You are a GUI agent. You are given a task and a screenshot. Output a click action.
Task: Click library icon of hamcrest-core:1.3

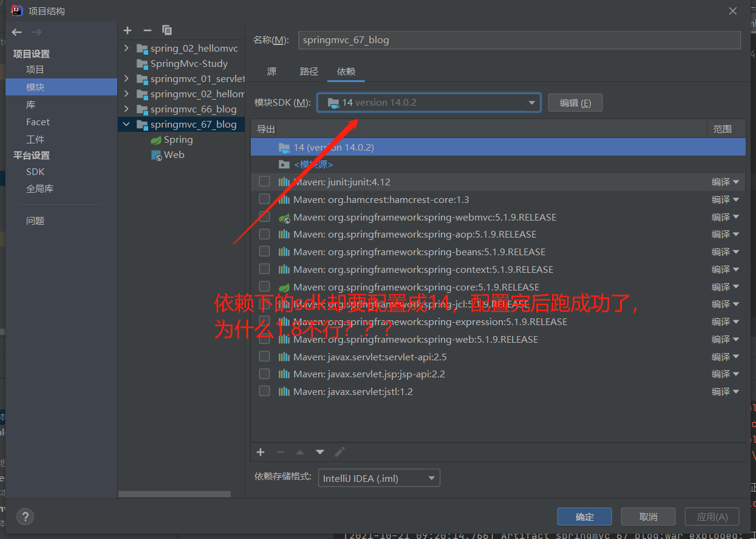(x=284, y=199)
